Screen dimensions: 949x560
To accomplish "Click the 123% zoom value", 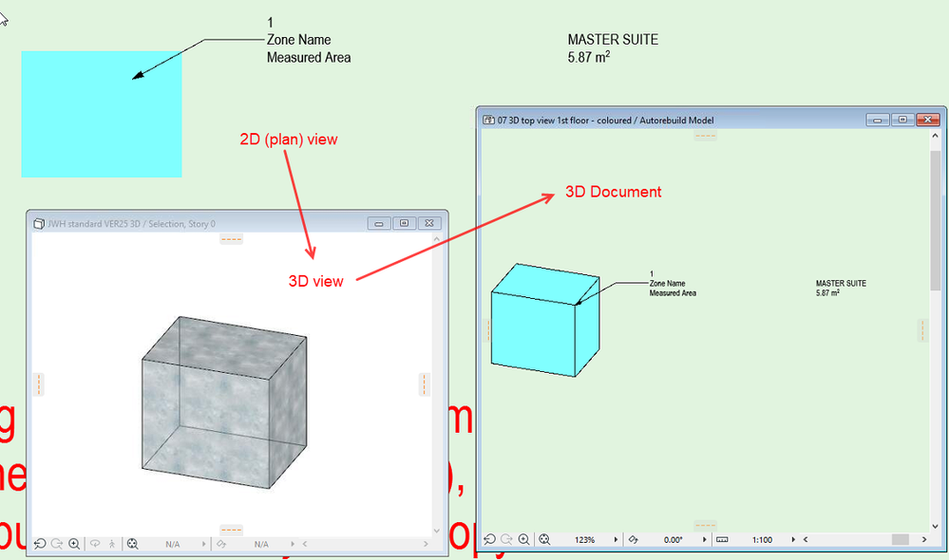I will pyautogui.click(x=584, y=539).
